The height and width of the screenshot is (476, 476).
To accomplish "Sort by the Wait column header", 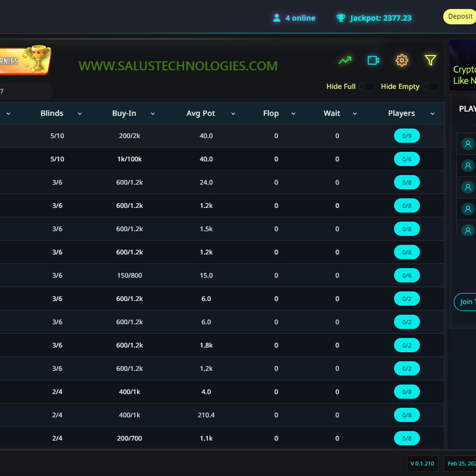I will point(332,113).
